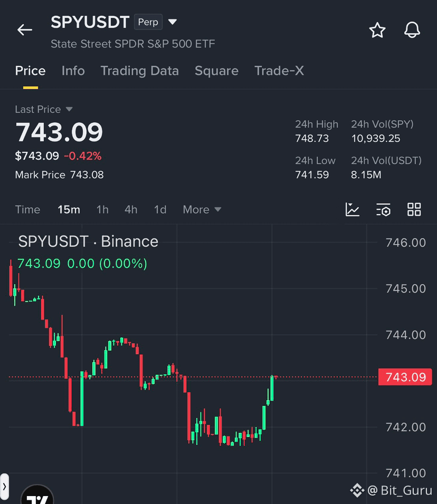
Task: Switch to the Price tab
Action: [x=30, y=71]
